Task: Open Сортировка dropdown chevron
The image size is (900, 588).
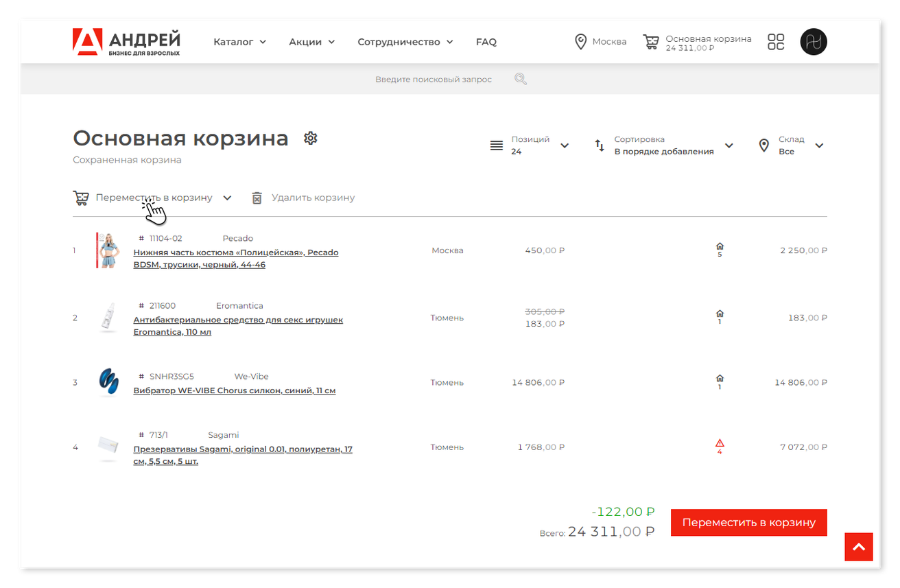Action: coord(729,145)
